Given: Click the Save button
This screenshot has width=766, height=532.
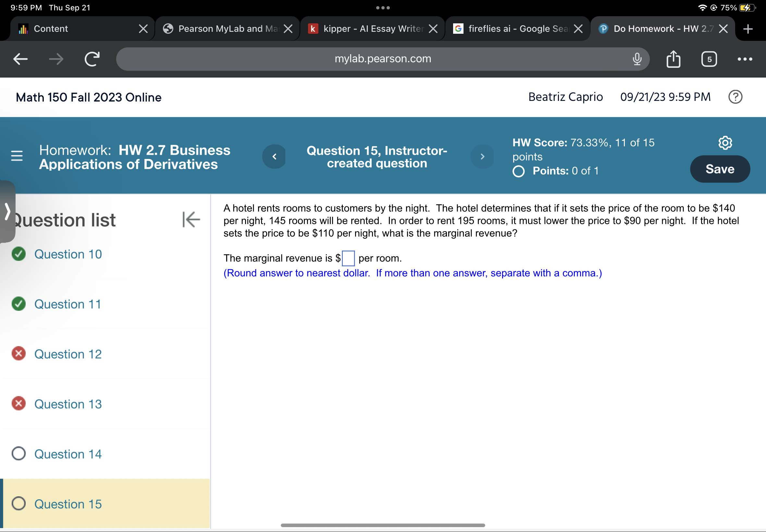Looking at the screenshot, I should pos(720,169).
